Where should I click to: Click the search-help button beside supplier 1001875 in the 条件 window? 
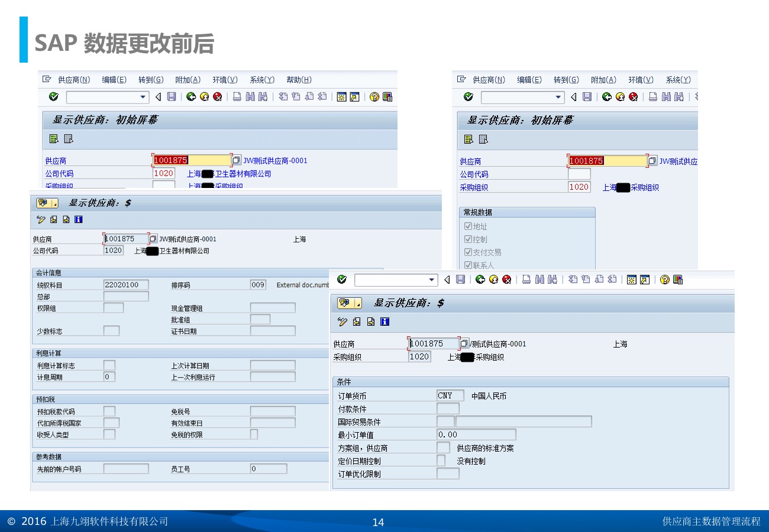click(x=464, y=343)
